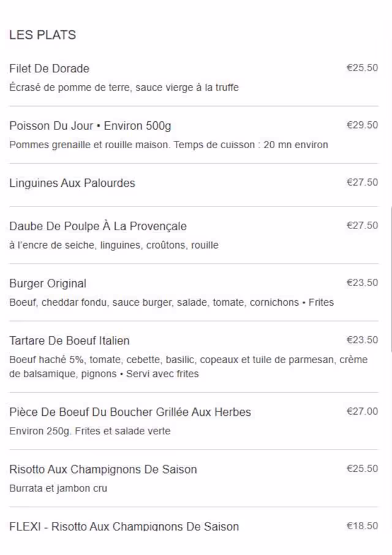Open Tartare De Boeuf Italien
This screenshot has width=392, height=555.
(69, 341)
